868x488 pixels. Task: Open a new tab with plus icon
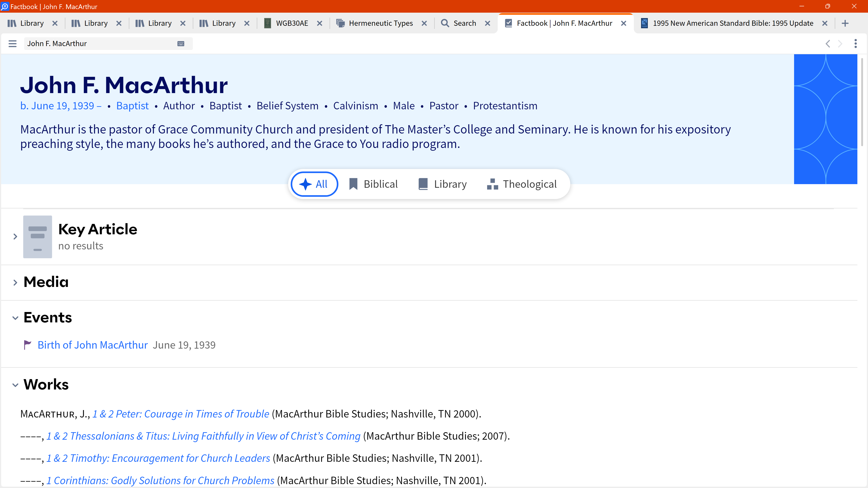point(845,23)
